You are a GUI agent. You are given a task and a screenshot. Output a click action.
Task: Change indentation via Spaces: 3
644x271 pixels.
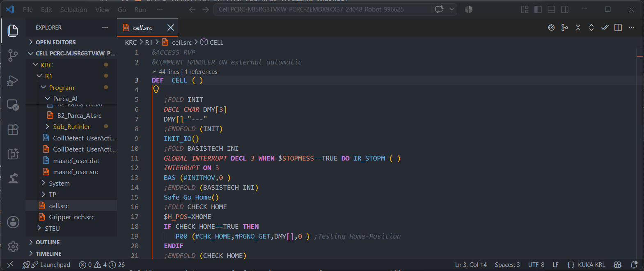[x=507, y=265]
